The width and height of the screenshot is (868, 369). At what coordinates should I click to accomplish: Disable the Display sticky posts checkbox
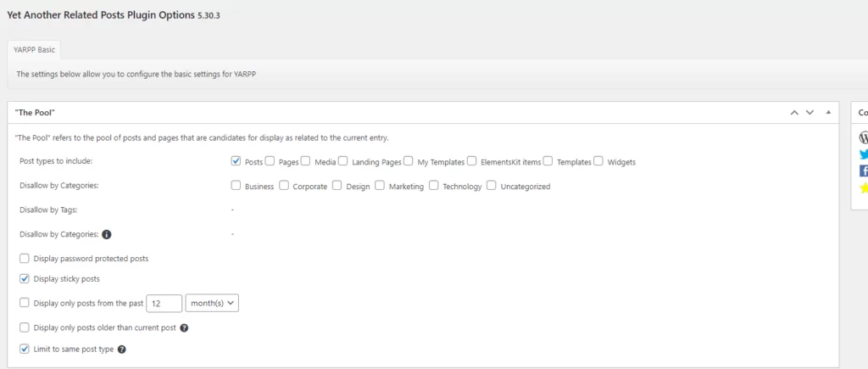25,278
